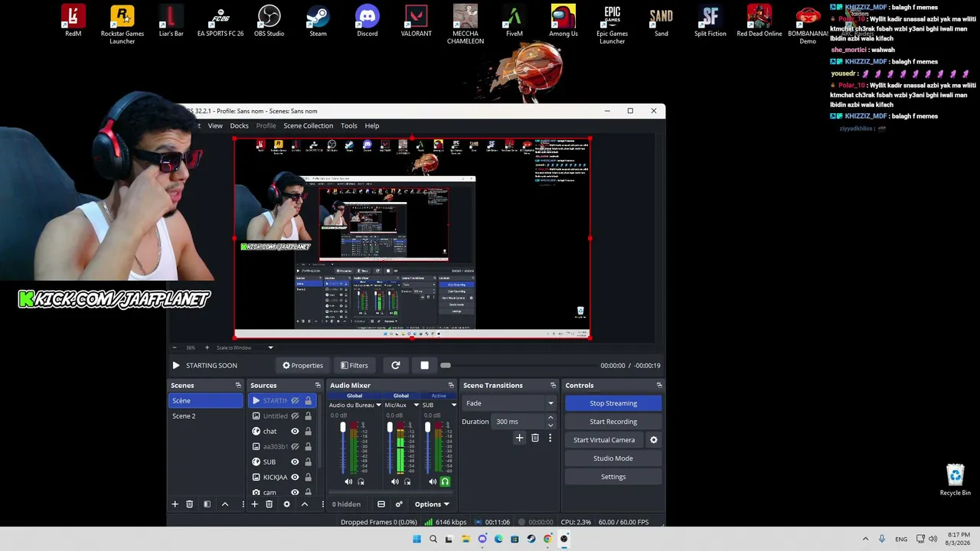Adjust the Audio du Bureau volume fader
The width and height of the screenshot is (980, 551).
(343, 427)
